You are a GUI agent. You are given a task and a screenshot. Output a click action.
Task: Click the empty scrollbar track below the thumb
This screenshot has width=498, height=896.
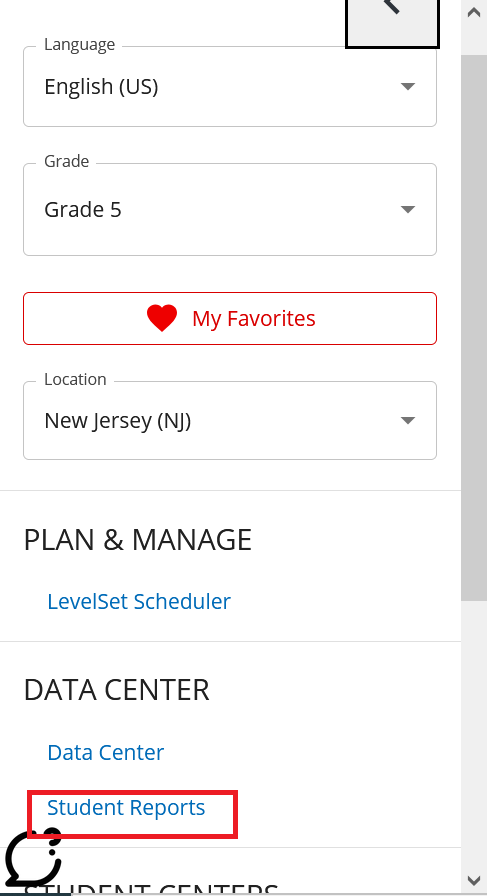pyautogui.click(x=474, y=734)
